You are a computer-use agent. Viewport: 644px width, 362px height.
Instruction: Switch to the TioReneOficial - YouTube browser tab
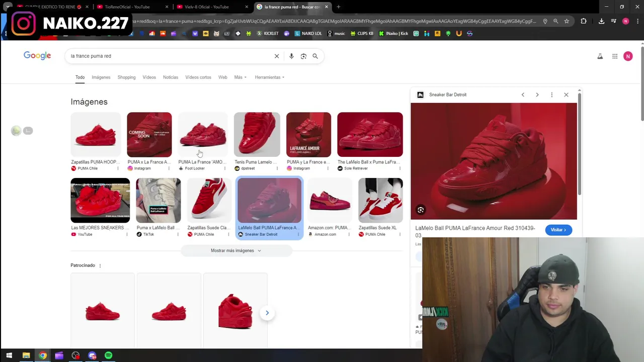click(131, 7)
